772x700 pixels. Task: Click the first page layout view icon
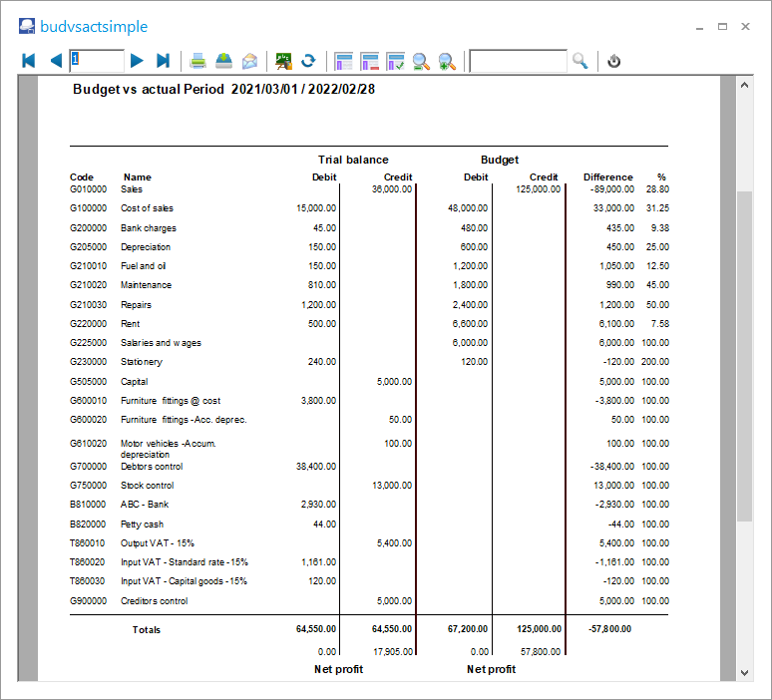(344, 61)
